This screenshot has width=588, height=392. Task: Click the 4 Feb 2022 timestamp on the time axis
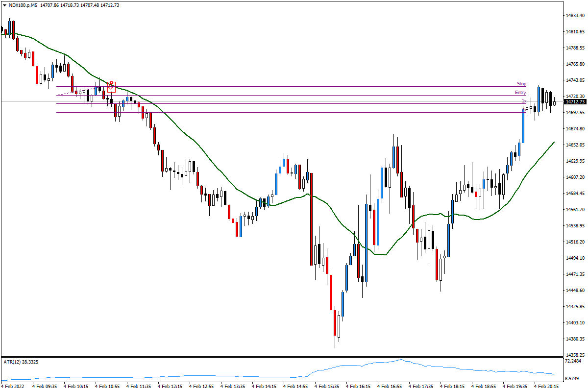(12, 386)
